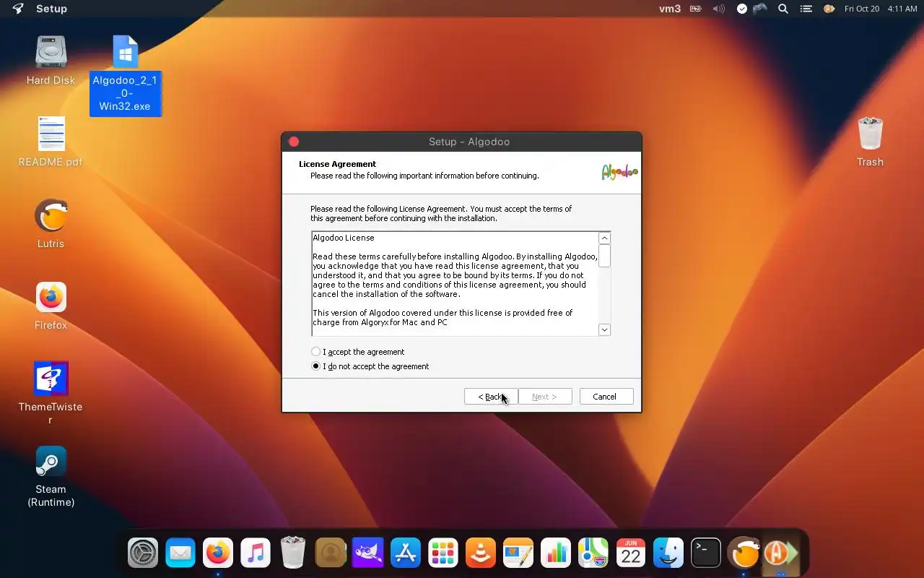Click the battery indicator in the menu bar

pyautogui.click(x=696, y=9)
